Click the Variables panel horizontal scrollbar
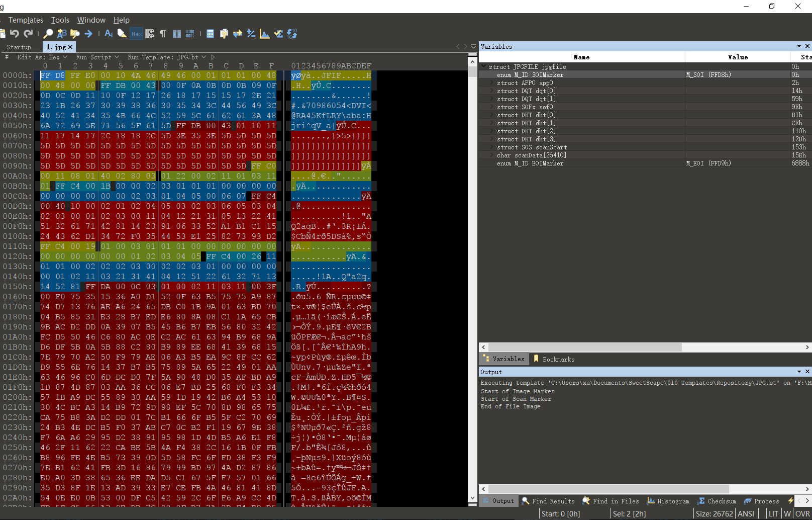The image size is (812, 520). pos(585,347)
